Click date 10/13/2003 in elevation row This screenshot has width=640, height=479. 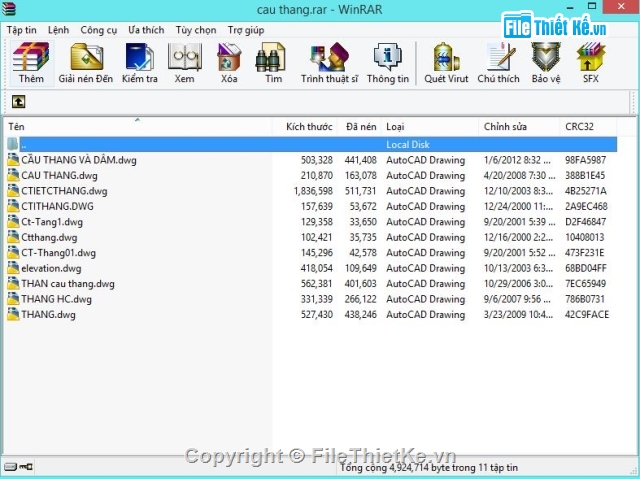tap(518, 268)
